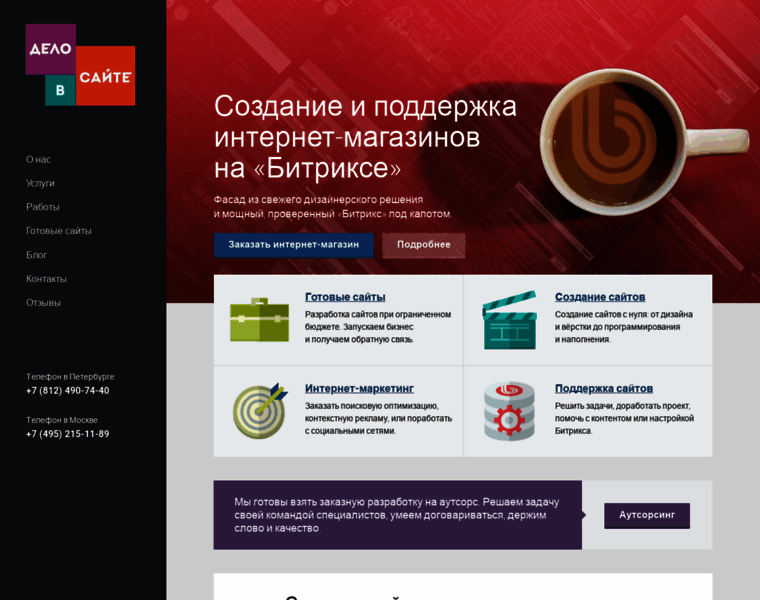Screen dimensions: 760x600
Task: Follow the Готовые сайты heading link
Action: click(345, 297)
